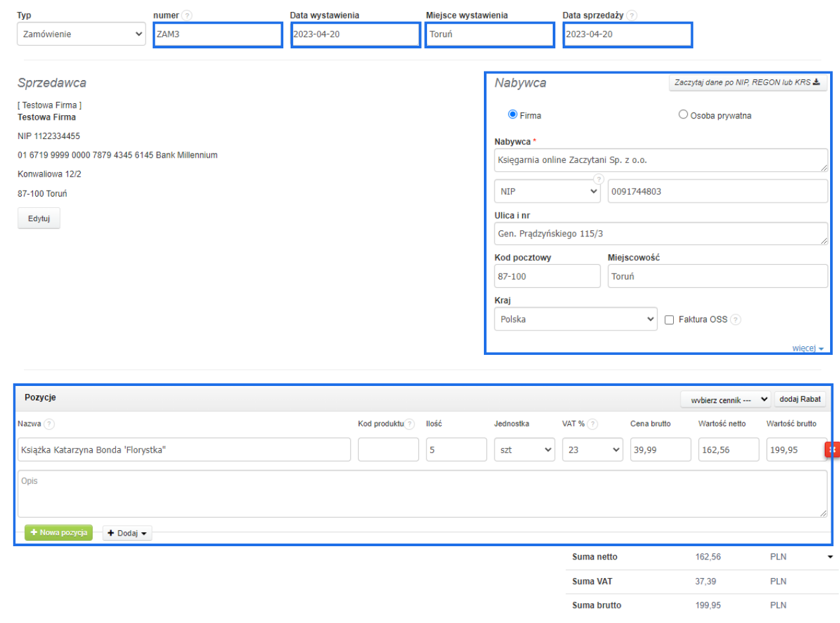Change the Jednostka dropdown from szt
Image resolution: width=840 pixels, height=623 pixels.
525,450
